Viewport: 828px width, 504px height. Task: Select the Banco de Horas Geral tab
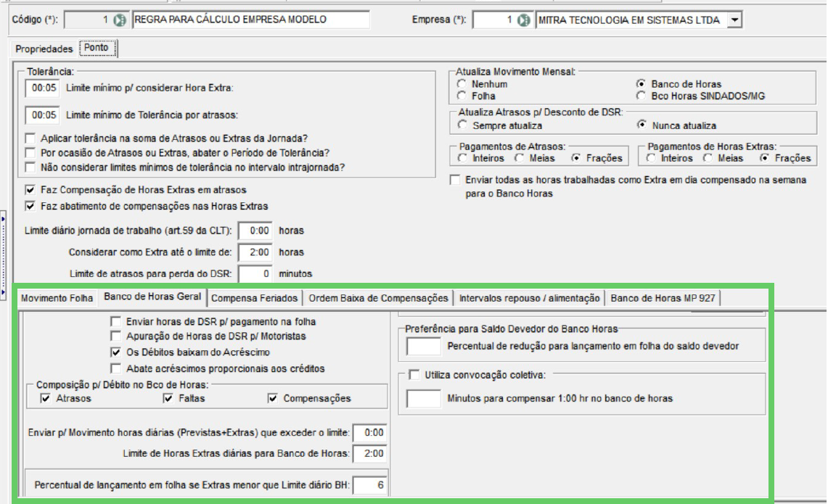click(152, 297)
